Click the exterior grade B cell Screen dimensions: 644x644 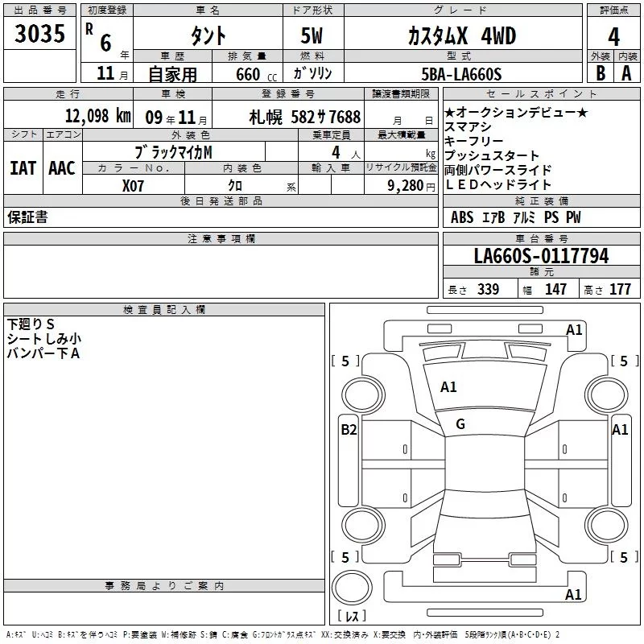[600, 72]
